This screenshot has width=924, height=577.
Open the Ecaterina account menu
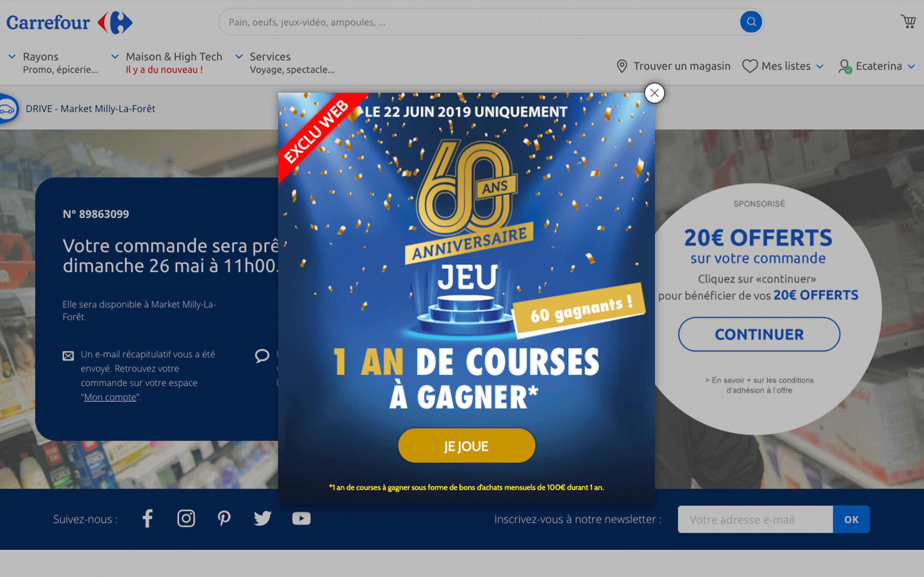tap(877, 66)
